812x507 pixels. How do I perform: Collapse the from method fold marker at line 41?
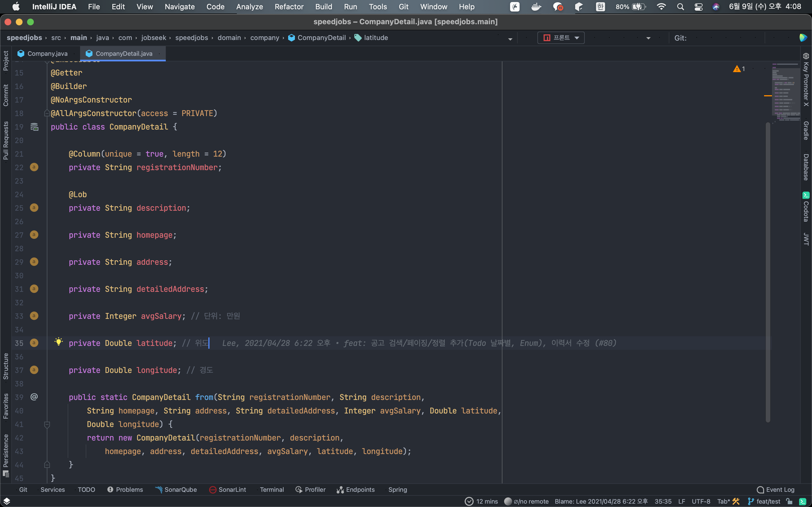[x=47, y=424]
